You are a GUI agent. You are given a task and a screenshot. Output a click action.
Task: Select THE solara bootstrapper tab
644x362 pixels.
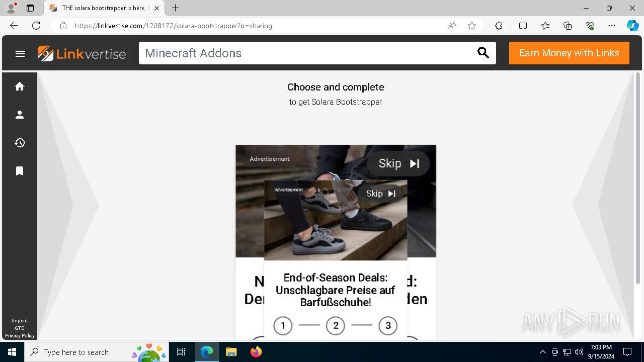coord(105,8)
